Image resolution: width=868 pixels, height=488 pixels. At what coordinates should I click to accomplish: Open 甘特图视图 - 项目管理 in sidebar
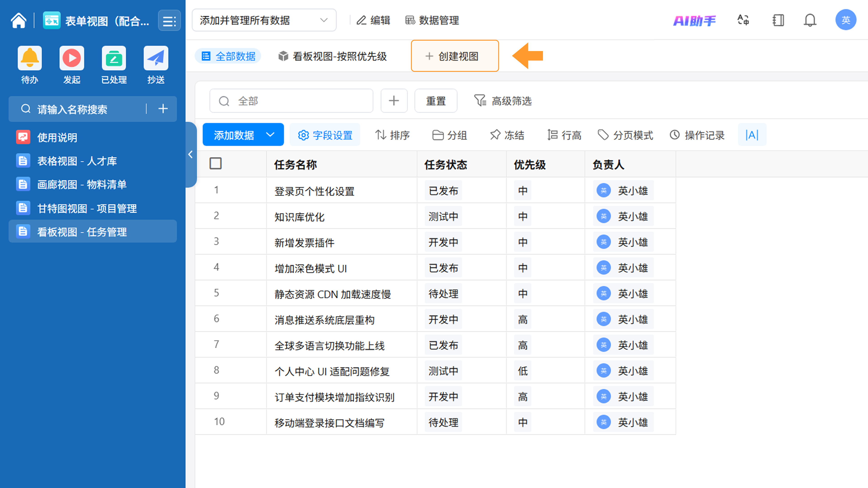(x=87, y=209)
